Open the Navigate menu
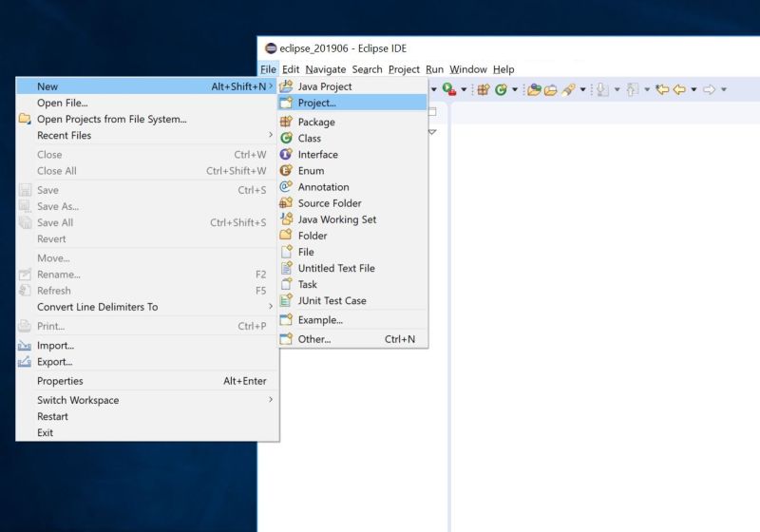Screen dimensions: 760x532 [x=326, y=69]
